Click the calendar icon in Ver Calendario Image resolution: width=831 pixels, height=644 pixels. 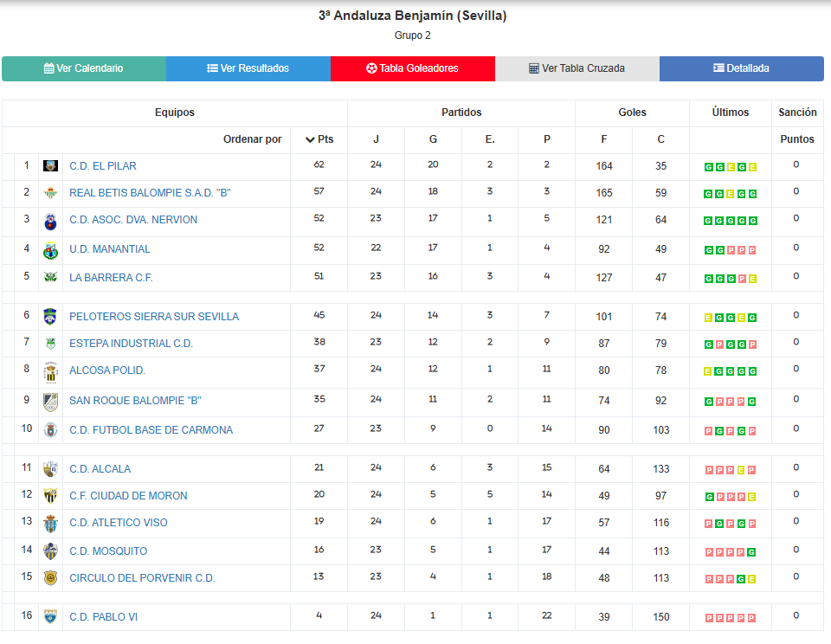(x=48, y=68)
